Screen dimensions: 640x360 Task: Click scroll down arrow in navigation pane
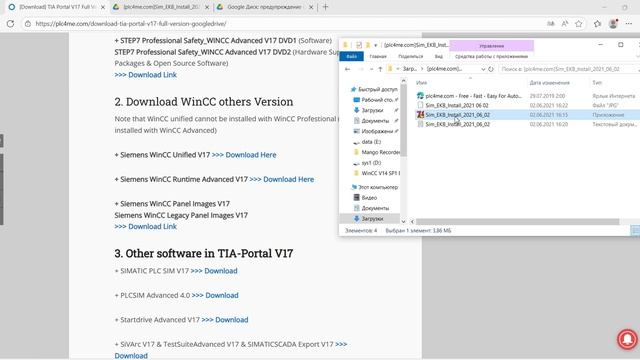point(403,221)
